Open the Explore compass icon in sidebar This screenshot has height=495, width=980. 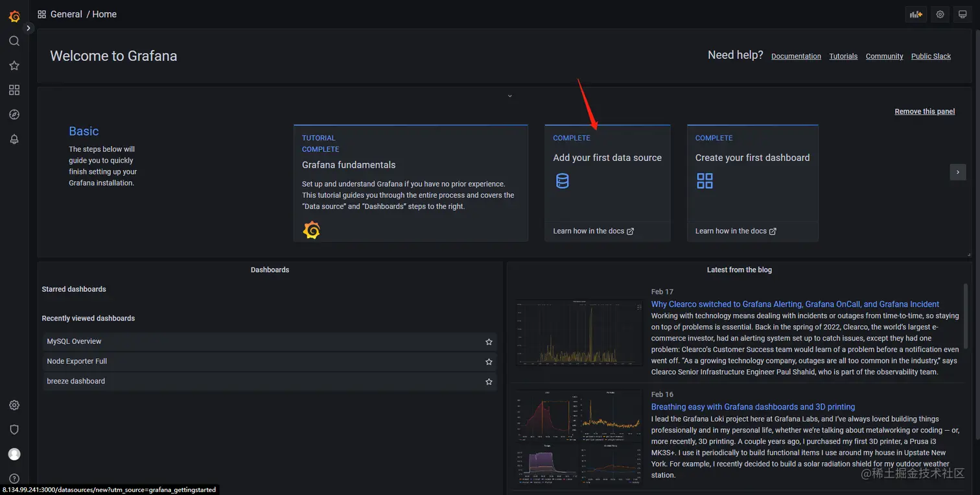click(x=14, y=115)
